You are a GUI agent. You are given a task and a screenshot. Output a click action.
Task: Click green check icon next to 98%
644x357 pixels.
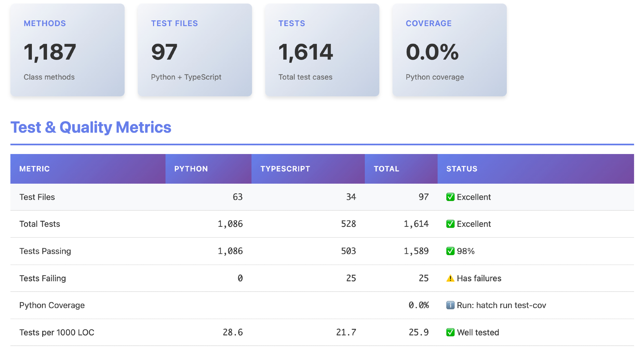[x=450, y=251]
